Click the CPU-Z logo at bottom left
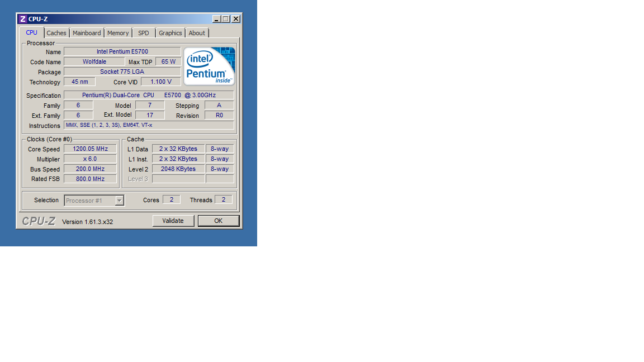This screenshot has height=362, width=644. 39,221
